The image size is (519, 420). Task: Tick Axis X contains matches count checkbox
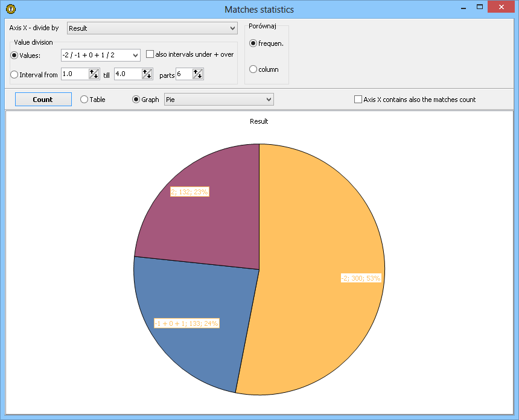coord(358,100)
